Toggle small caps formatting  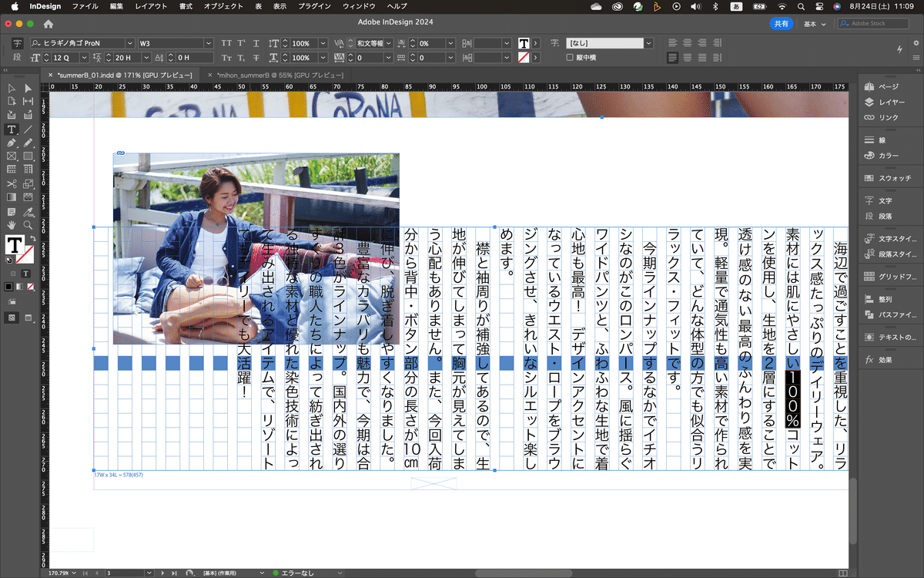tap(226, 58)
